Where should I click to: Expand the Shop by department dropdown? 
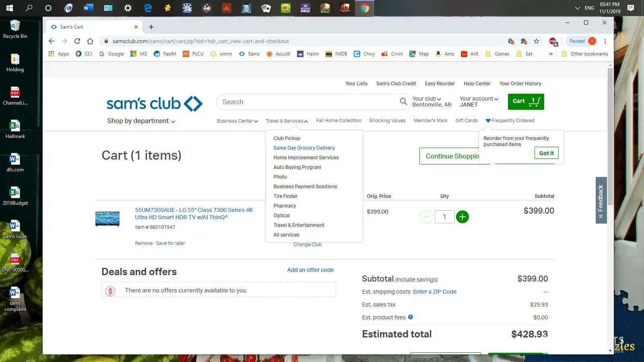tap(141, 121)
